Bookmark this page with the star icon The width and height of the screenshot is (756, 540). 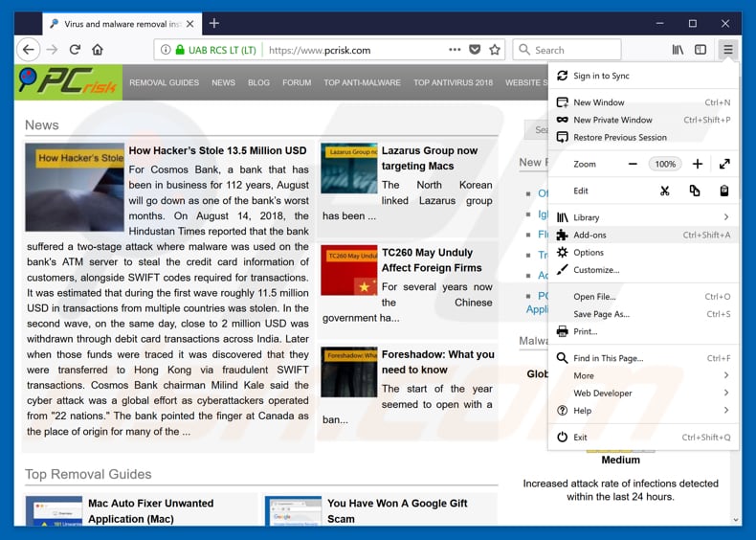pos(495,50)
